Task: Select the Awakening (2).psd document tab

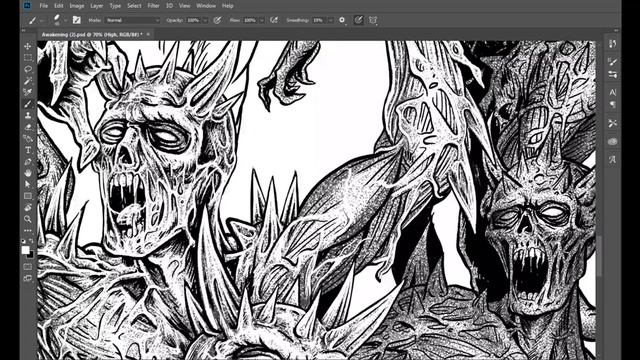Action: click(x=91, y=35)
